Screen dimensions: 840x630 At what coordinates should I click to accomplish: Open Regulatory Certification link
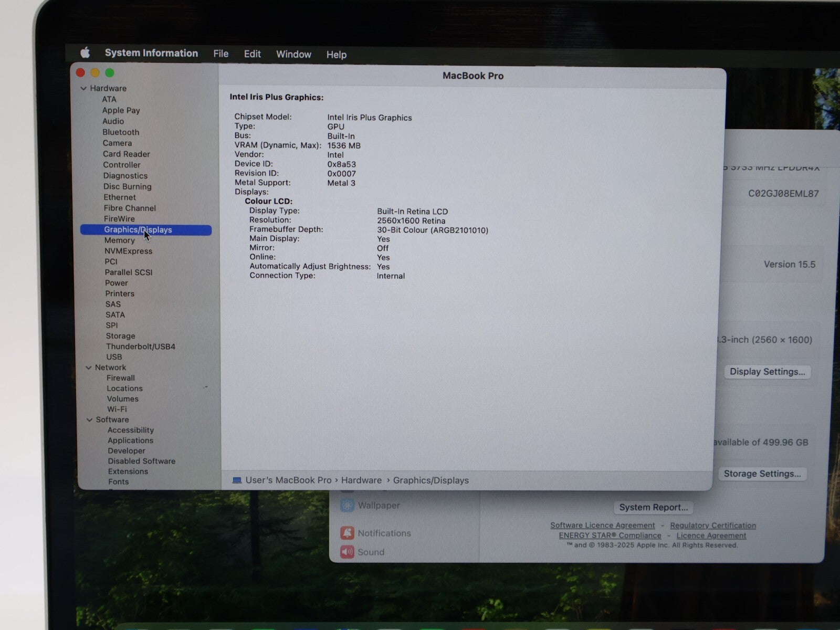point(713,525)
